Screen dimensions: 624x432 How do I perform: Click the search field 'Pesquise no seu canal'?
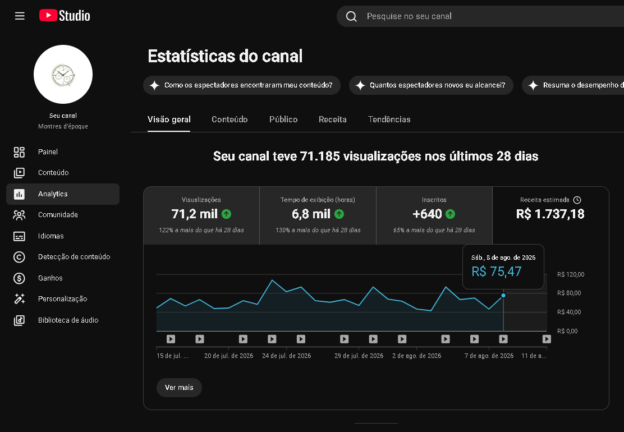[480, 16]
